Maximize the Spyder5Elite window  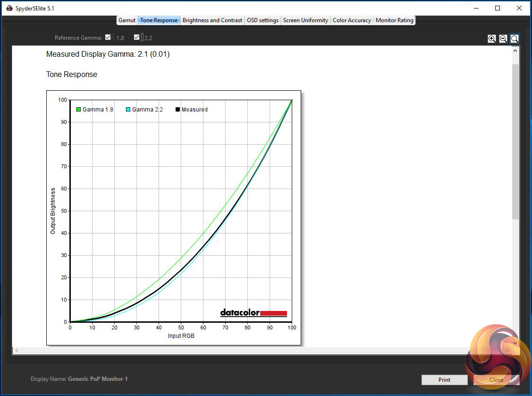(498, 8)
